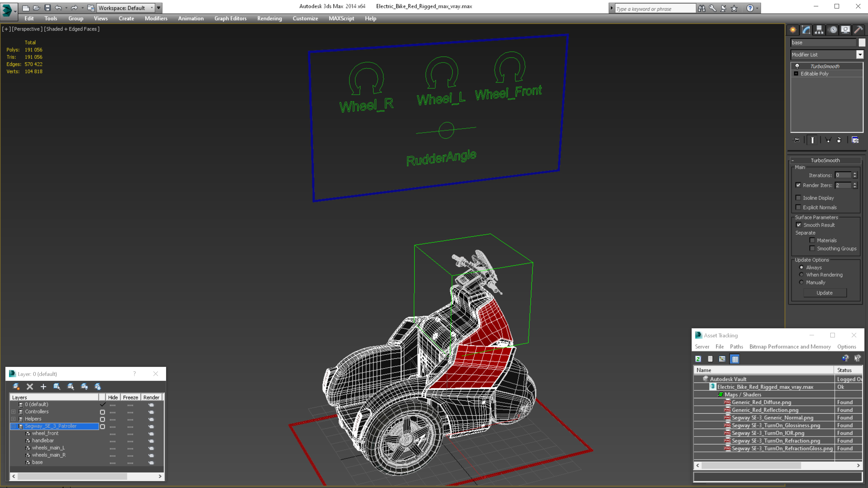Open the Motion command panel tab
The height and width of the screenshot is (488, 868).
[x=833, y=30]
